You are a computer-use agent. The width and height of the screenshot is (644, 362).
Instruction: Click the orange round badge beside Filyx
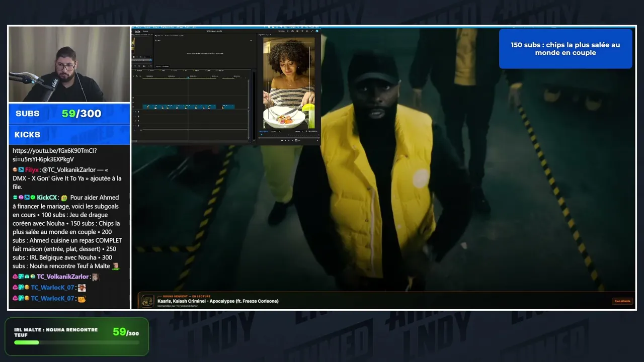[x=15, y=170]
